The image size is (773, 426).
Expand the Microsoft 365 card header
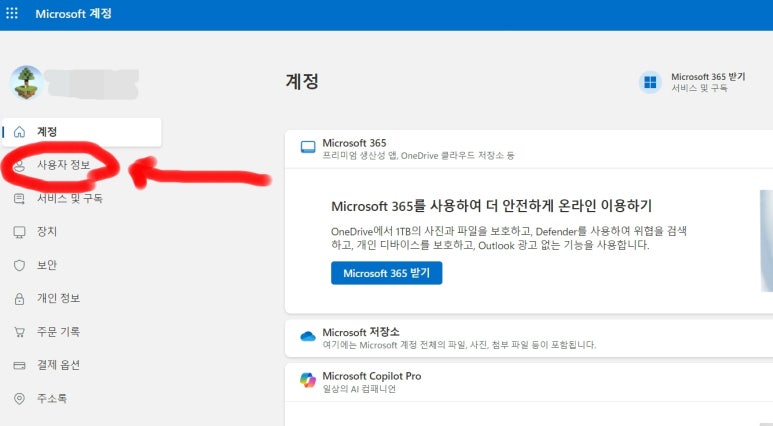529,149
